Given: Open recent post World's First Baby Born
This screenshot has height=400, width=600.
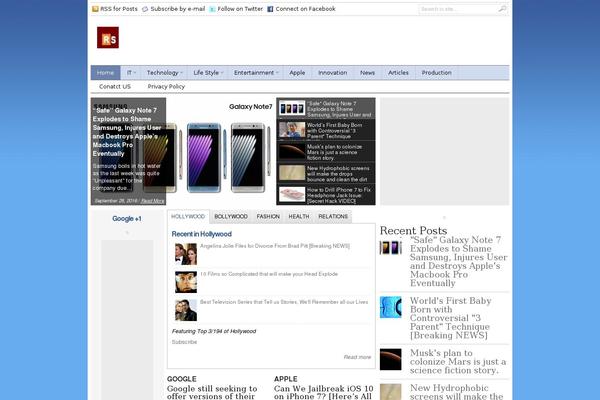Looking at the screenshot, I should pos(450,318).
